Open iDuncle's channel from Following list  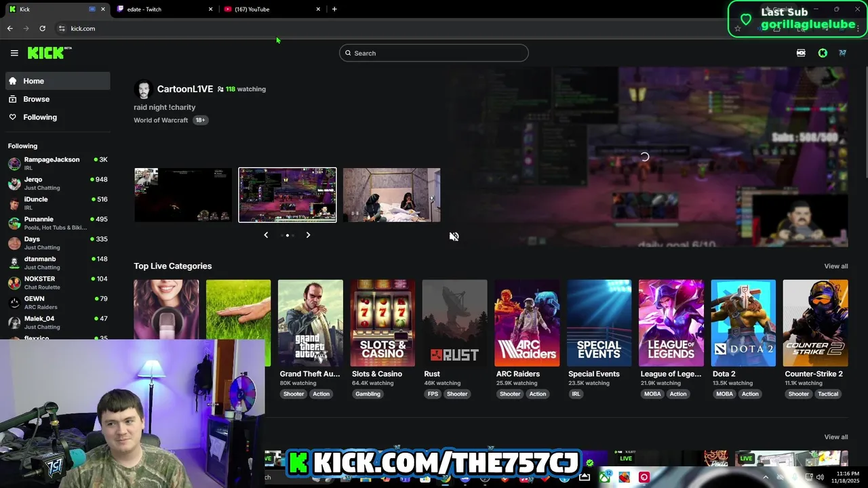(x=57, y=203)
